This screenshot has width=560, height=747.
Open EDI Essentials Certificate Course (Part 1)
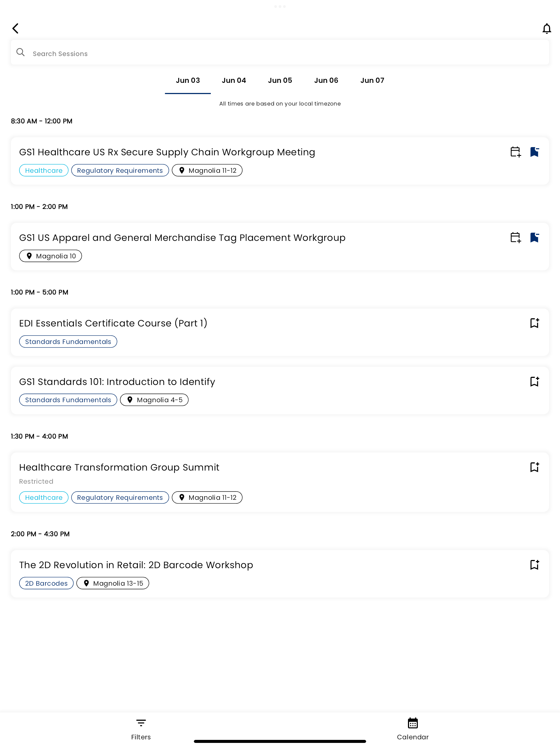tap(280, 332)
